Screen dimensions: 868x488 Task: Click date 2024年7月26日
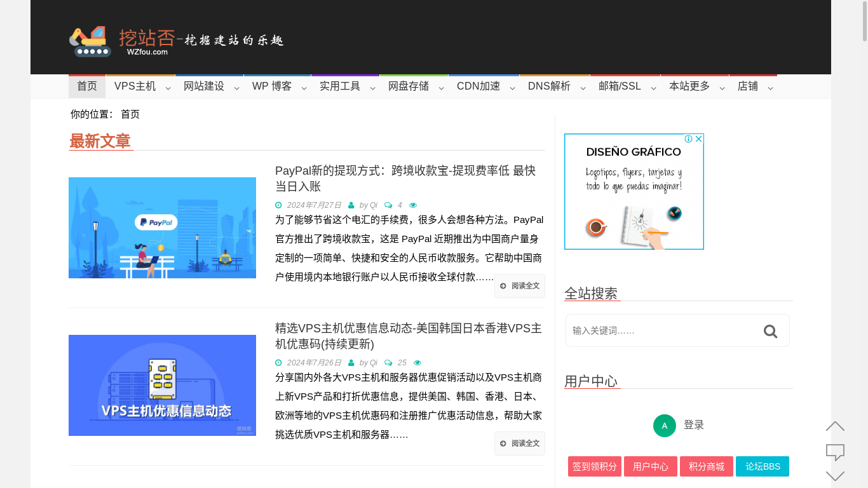click(314, 363)
